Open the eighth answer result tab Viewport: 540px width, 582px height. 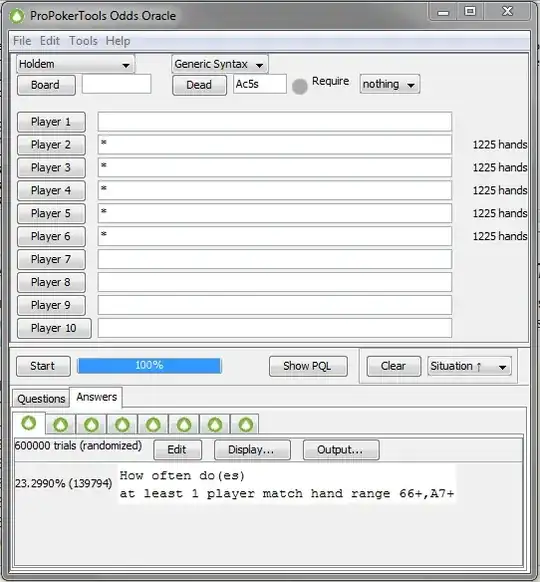[245, 424]
